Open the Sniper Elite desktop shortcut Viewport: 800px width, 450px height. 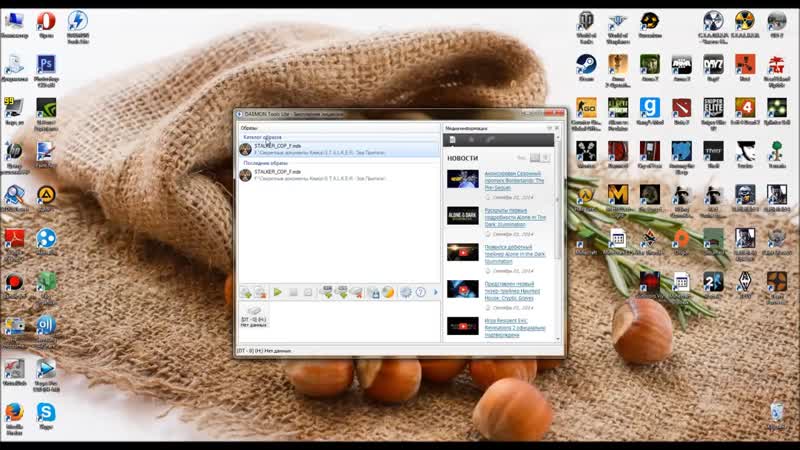pyautogui.click(x=713, y=114)
